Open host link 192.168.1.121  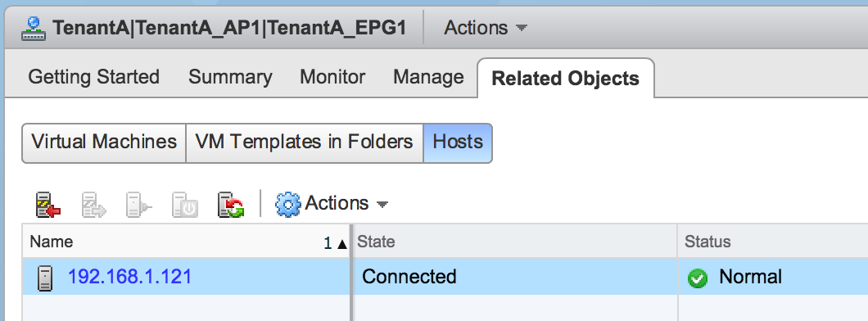(x=129, y=277)
